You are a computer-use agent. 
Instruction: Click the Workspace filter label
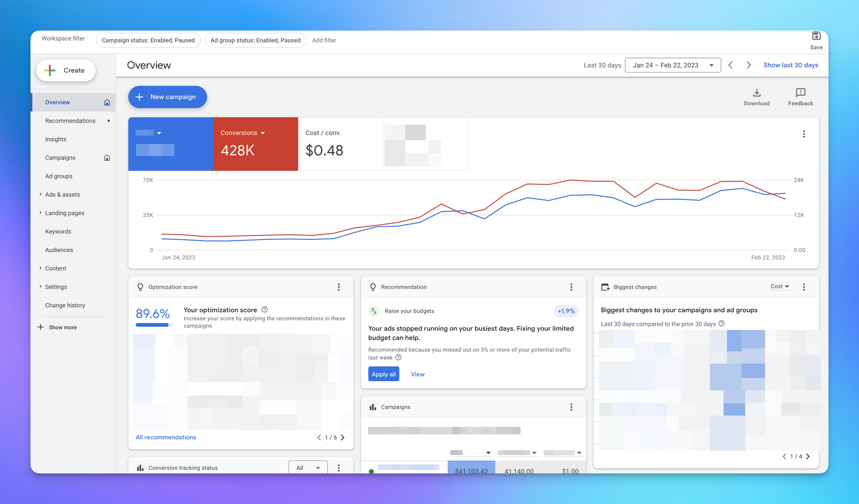(x=63, y=39)
